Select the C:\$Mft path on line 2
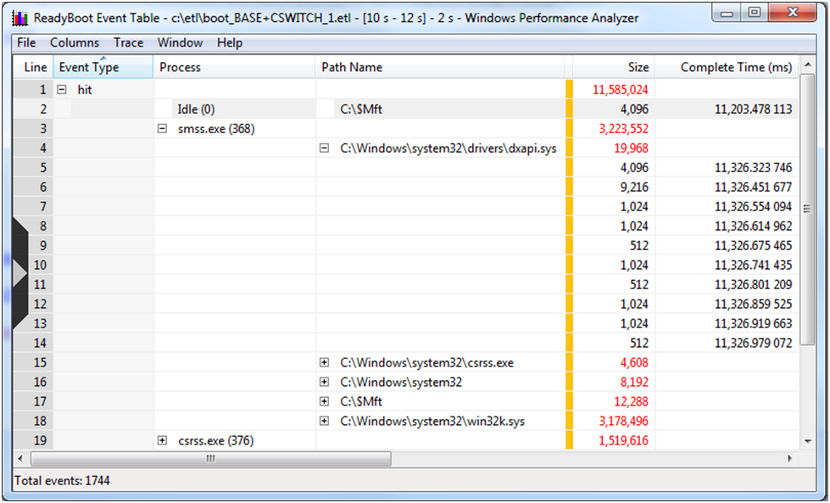830x503 pixels. (x=361, y=109)
